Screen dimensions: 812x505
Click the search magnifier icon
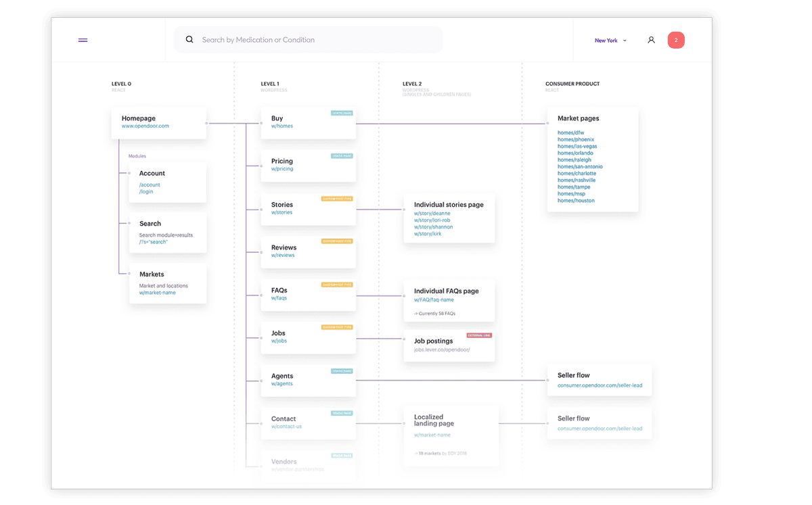click(x=189, y=40)
